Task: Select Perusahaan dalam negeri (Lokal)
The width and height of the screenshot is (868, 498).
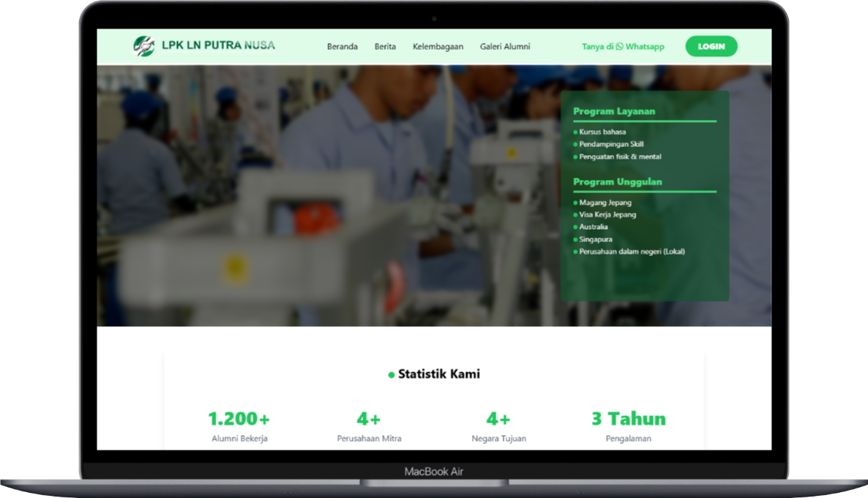Action: [x=632, y=252]
